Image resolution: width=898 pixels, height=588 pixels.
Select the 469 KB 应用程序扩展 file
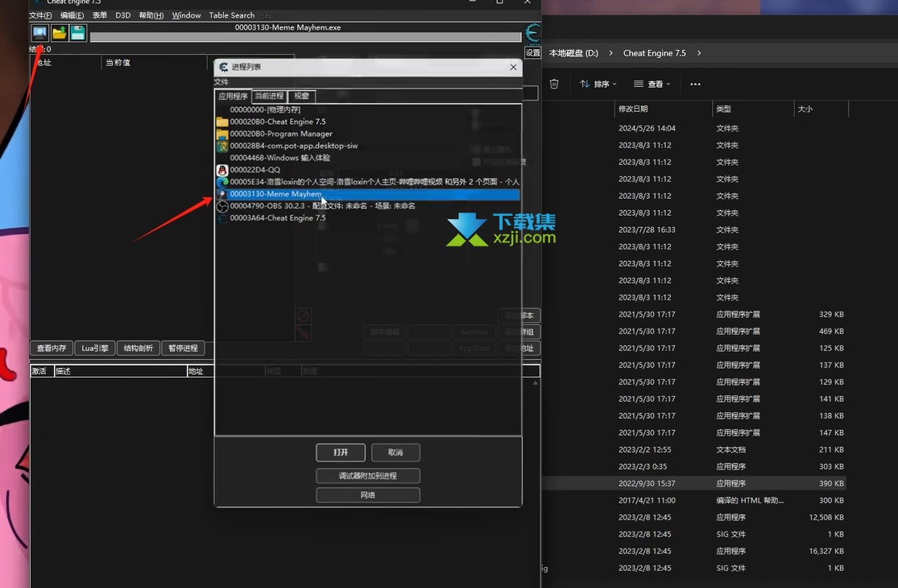[x=694, y=332]
